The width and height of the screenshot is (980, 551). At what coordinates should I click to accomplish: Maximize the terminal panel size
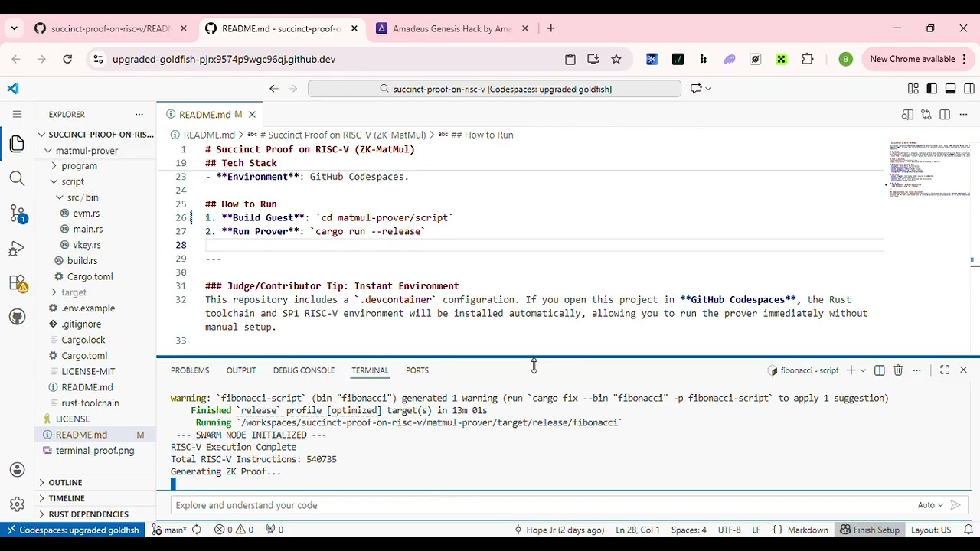coord(945,370)
